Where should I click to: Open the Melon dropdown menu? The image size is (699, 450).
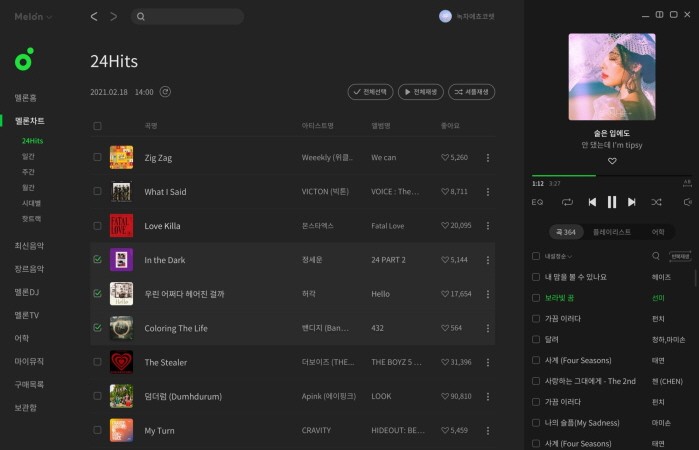(x=33, y=17)
